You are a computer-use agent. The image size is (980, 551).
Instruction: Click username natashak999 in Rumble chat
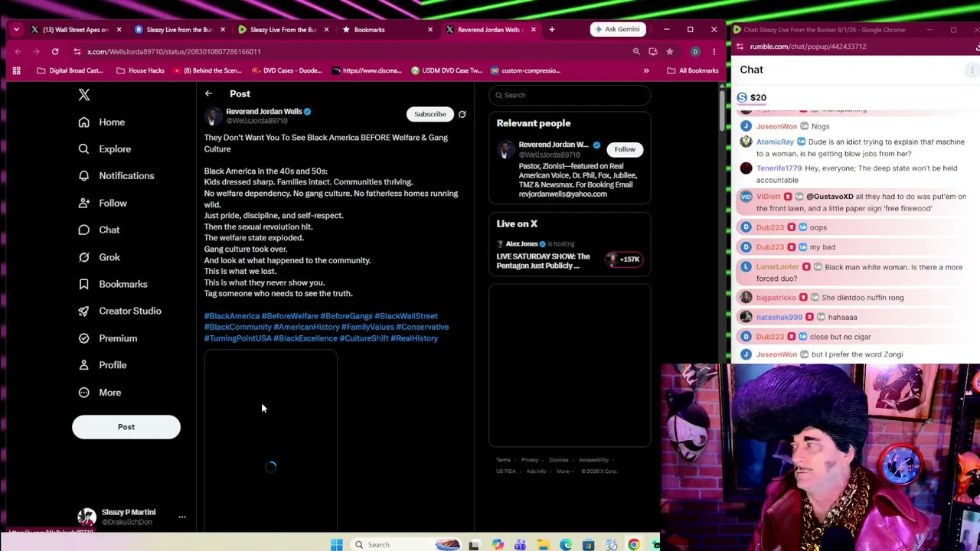779,317
